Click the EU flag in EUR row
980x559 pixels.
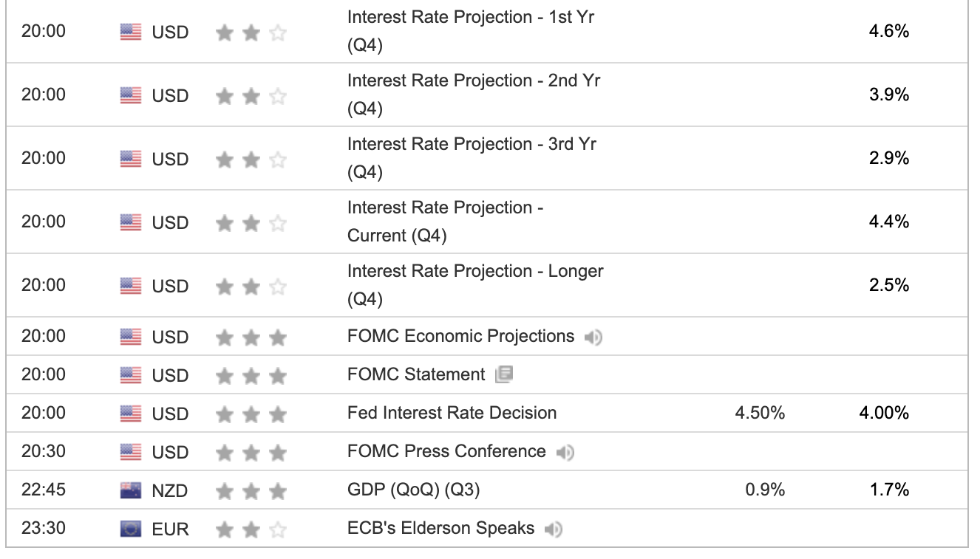coord(131,529)
